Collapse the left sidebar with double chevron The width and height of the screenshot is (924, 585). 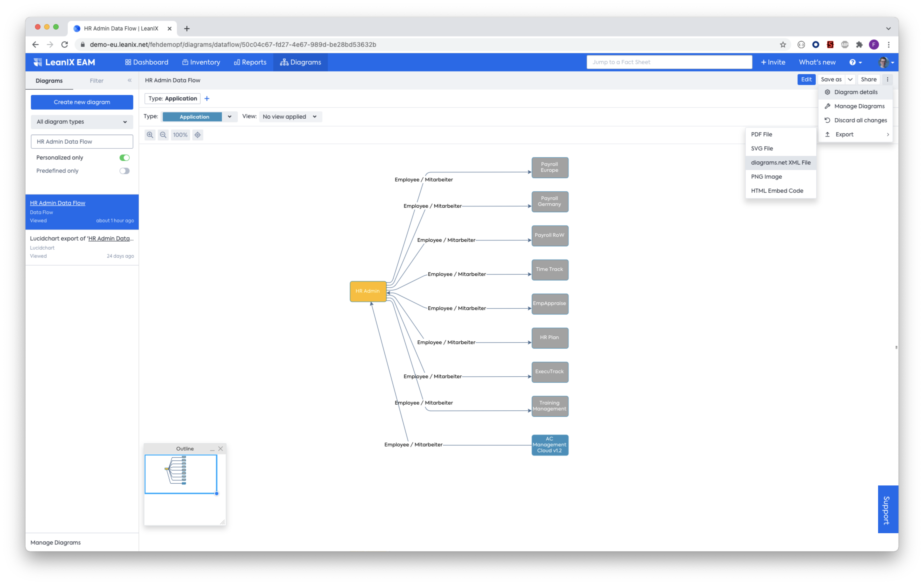point(130,80)
